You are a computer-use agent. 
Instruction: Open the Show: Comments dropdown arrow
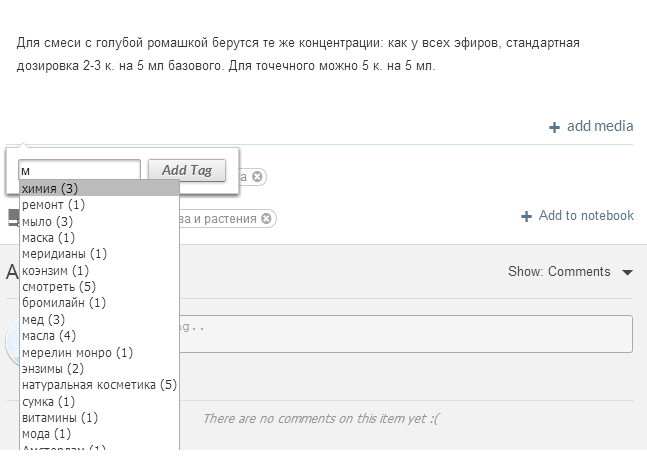tap(627, 272)
